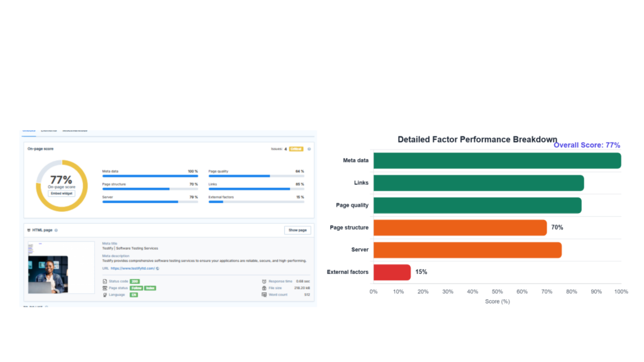Click the orange Critical badge
Image resolution: width=644 pixels, height=362 pixels.
click(x=296, y=148)
